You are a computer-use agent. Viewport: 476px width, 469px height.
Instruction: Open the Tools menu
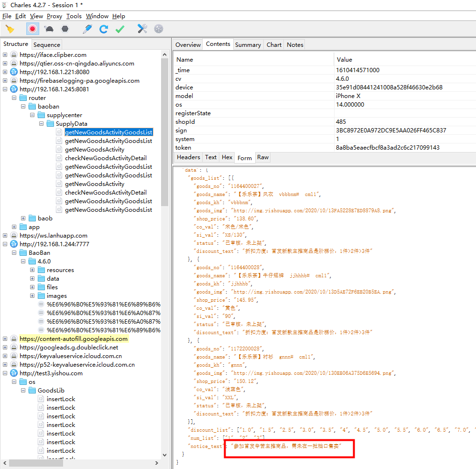coord(74,16)
